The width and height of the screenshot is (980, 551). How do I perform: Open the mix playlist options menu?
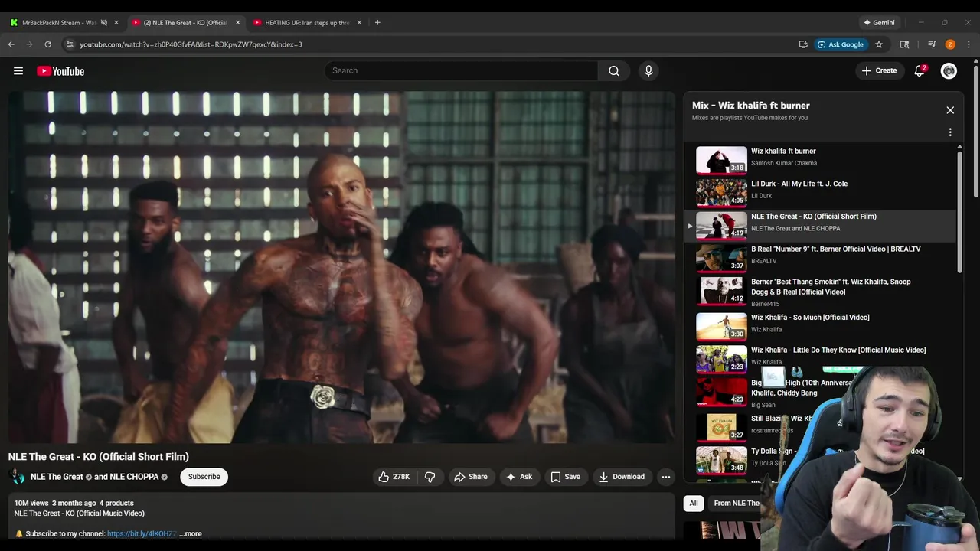pyautogui.click(x=950, y=132)
